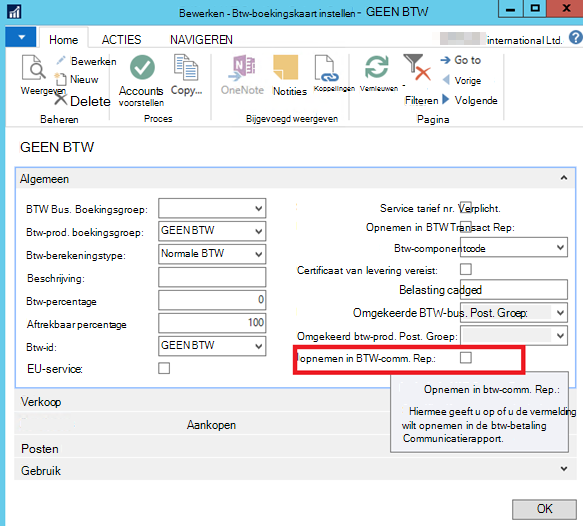Toggle Certificaat van levering vereist checkbox

466,269
